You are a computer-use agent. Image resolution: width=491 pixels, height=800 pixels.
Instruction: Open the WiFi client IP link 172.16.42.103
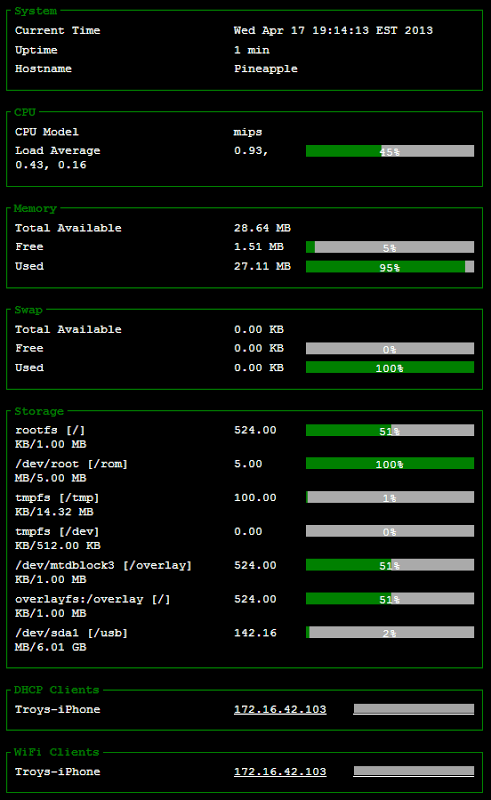pos(280,772)
